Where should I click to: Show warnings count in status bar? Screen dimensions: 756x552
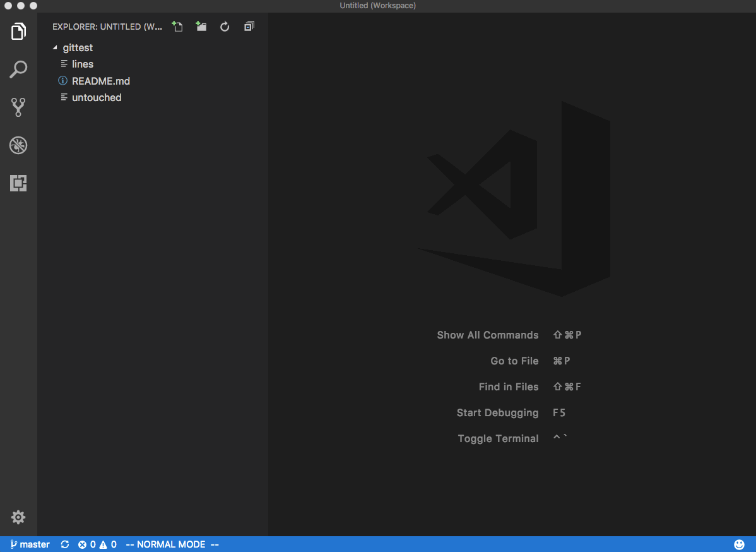108,544
